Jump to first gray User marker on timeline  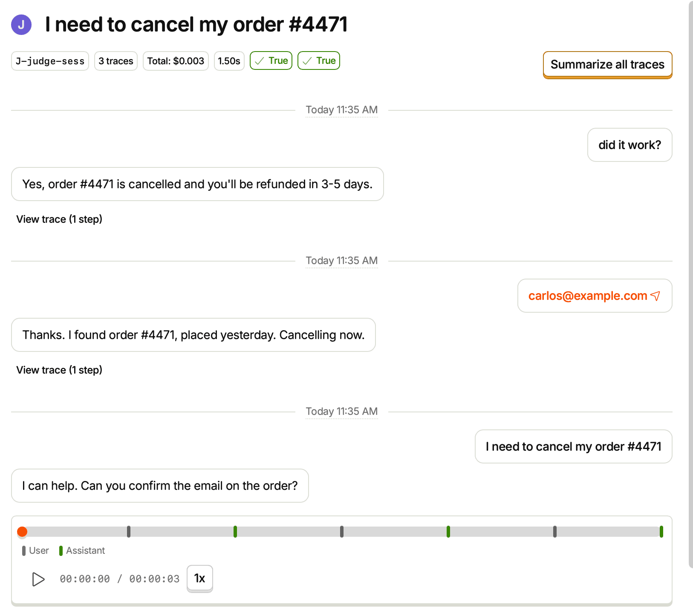(x=129, y=532)
